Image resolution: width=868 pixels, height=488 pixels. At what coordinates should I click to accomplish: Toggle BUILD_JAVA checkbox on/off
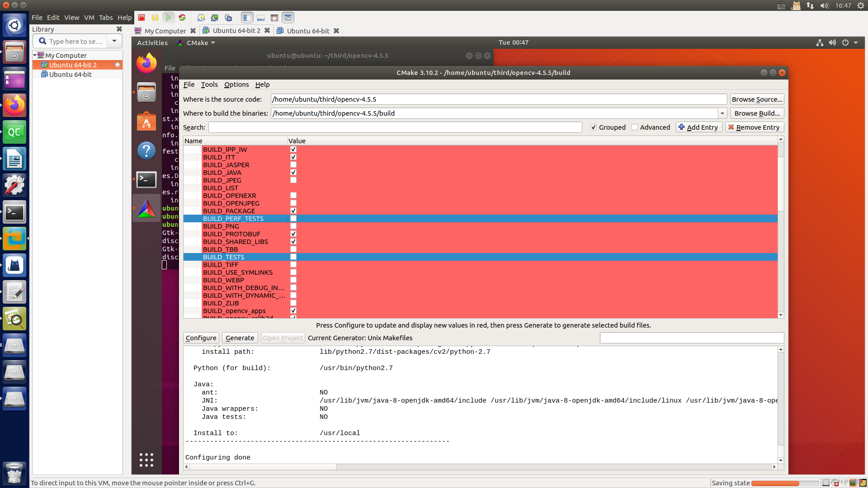point(293,172)
